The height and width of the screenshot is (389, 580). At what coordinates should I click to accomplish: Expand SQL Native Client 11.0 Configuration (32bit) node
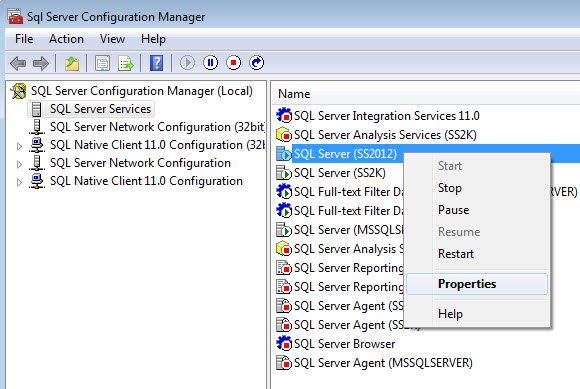click(19, 146)
